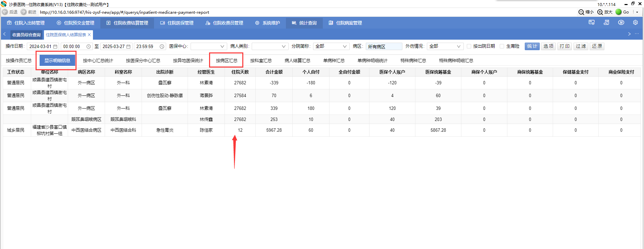Toggle the 按出院日期 checkbox
Image resolution: width=644 pixels, height=249 pixels.
(469, 46)
